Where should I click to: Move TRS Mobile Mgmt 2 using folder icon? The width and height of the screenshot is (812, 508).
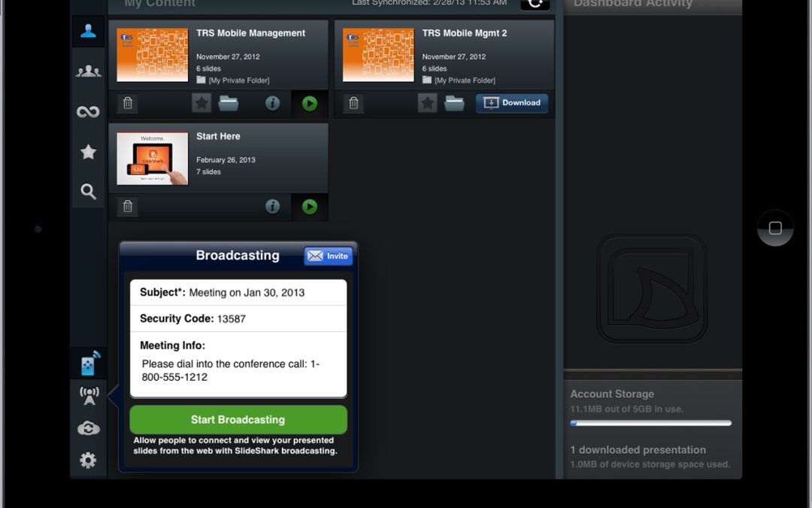(x=454, y=103)
